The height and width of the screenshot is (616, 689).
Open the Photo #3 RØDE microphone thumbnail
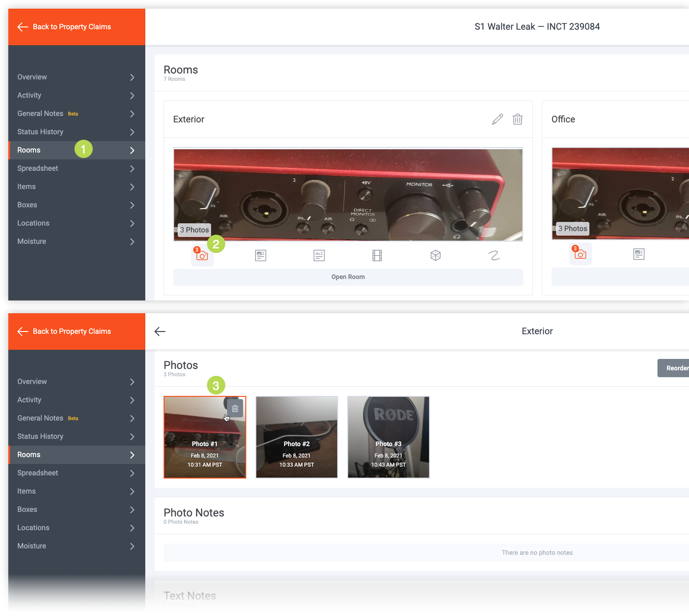[x=388, y=437]
